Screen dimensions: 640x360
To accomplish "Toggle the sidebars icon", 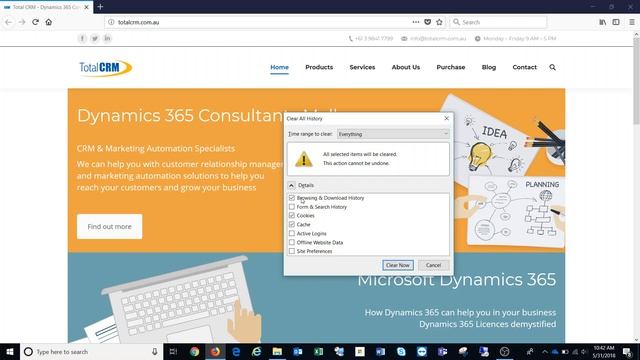I will click(x=616, y=22).
